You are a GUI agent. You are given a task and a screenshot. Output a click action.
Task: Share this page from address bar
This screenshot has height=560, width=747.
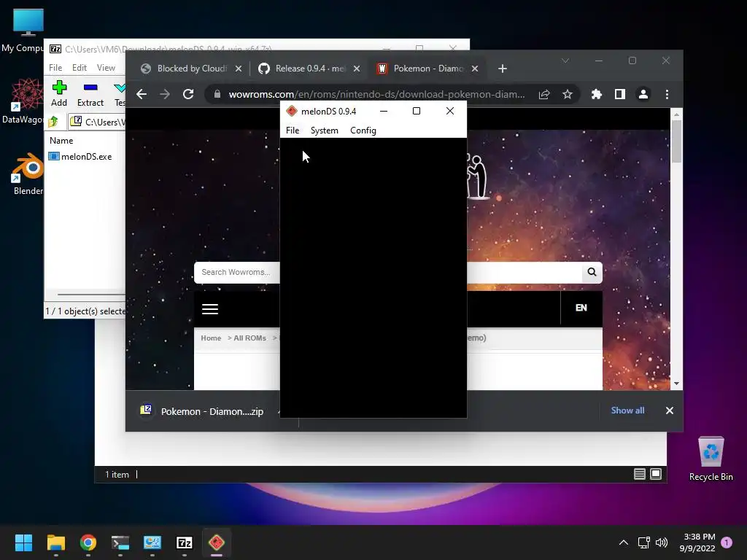point(544,94)
